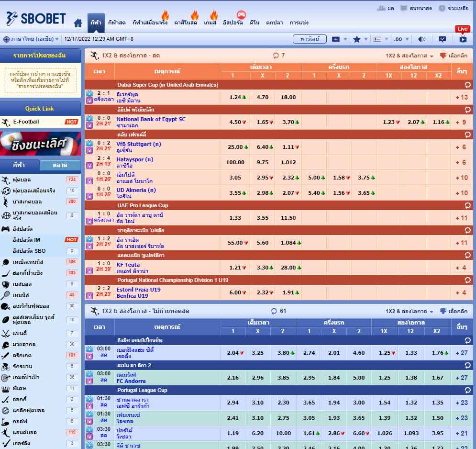Screen dimensions: 476x449
Task: Go to the SBOBET home page icon
Action: pyautogui.click(x=78, y=23)
